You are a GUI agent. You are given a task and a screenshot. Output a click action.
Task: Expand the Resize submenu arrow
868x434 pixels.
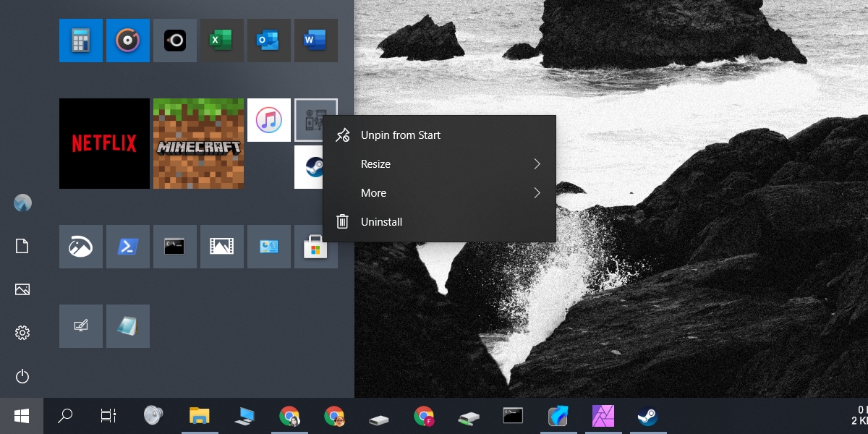tap(537, 164)
